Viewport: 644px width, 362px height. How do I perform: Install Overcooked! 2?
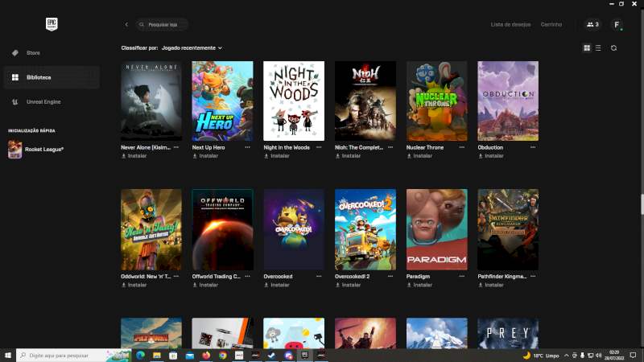click(349, 285)
